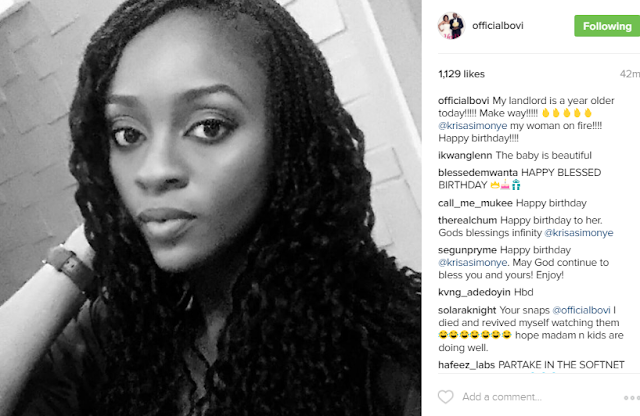
Task: Open officialbovi profile picture avatar
Action: coord(451,26)
